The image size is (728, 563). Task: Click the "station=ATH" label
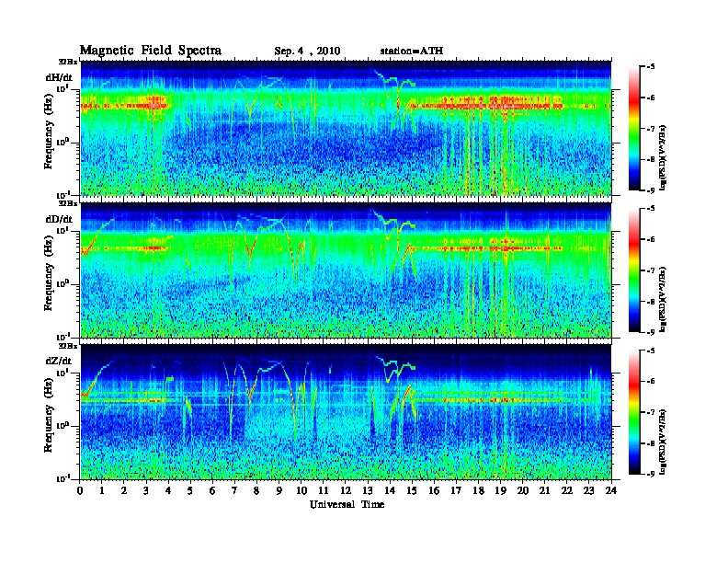click(x=412, y=51)
